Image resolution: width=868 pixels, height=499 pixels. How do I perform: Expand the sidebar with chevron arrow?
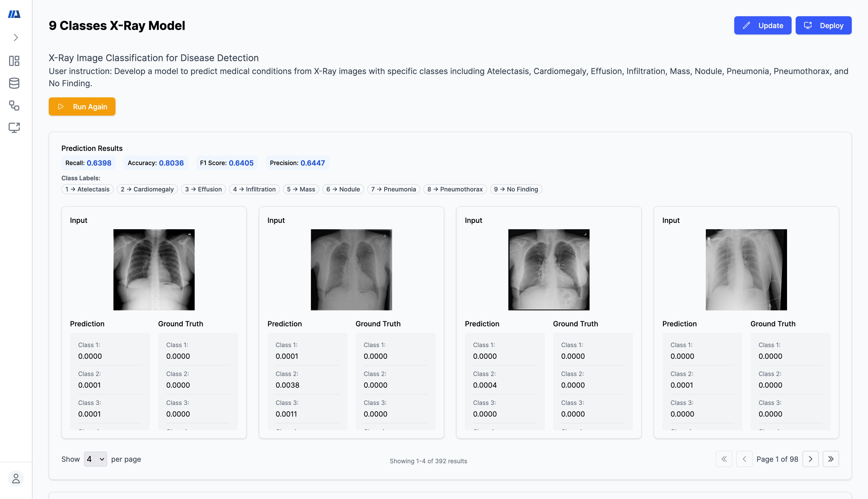pyautogui.click(x=16, y=37)
